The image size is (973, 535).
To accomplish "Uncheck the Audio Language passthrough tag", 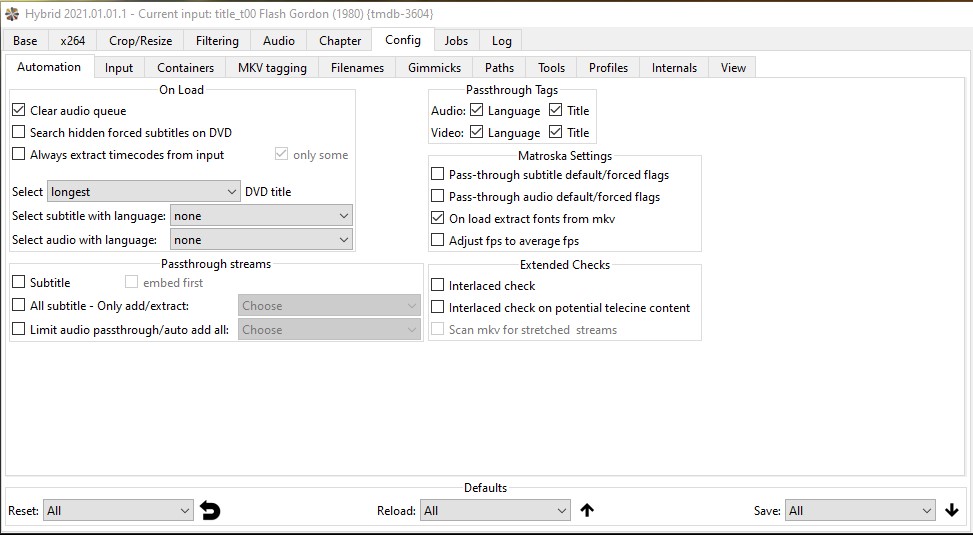I will (477, 111).
